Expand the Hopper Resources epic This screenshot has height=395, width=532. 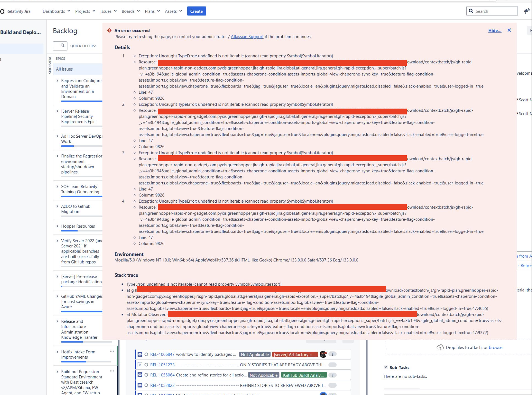[57, 226]
